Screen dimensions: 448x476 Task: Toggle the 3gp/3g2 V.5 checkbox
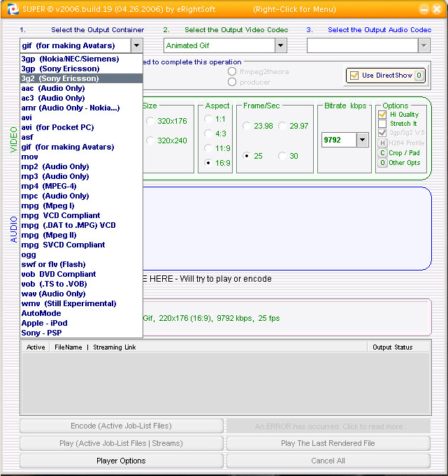[382, 133]
